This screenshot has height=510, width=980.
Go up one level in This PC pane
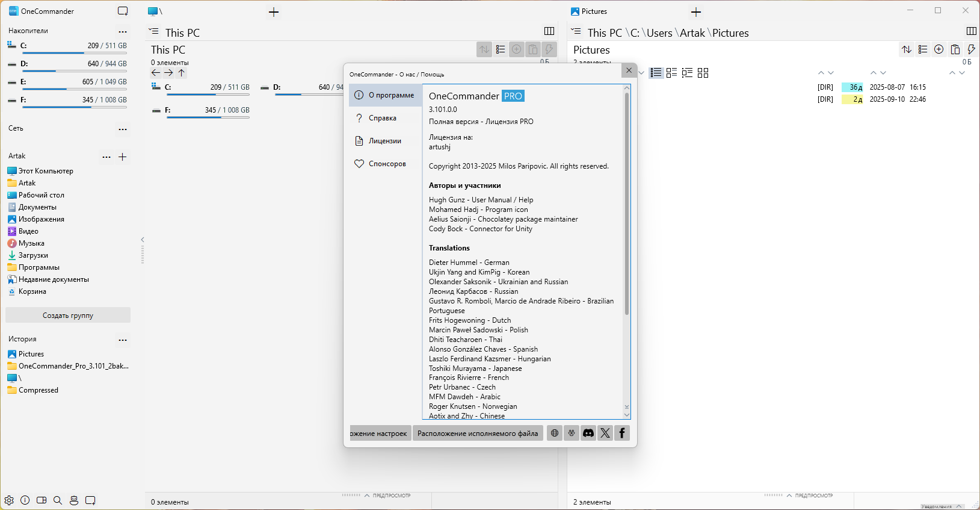[182, 73]
